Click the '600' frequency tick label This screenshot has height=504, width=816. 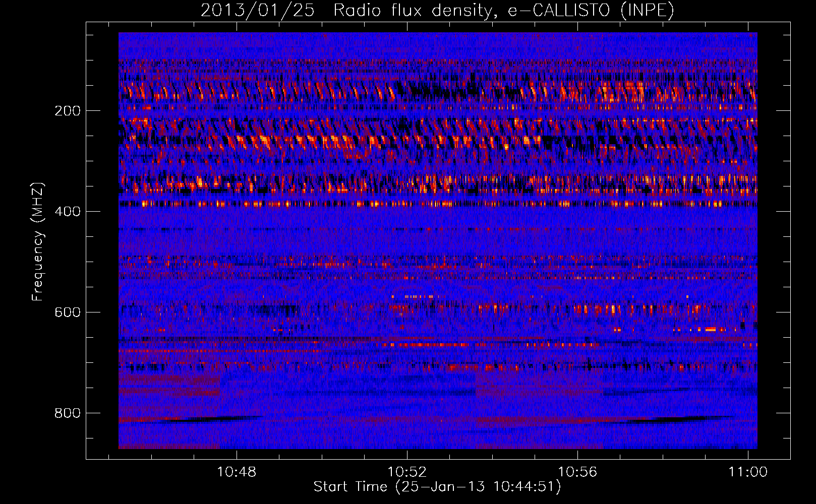click(x=68, y=312)
